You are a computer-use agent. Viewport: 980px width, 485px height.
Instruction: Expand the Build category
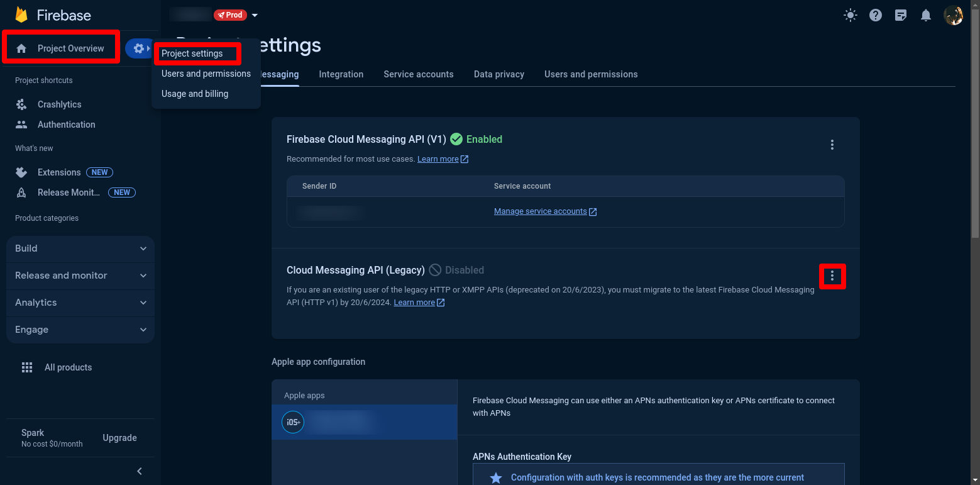coord(80,248)
